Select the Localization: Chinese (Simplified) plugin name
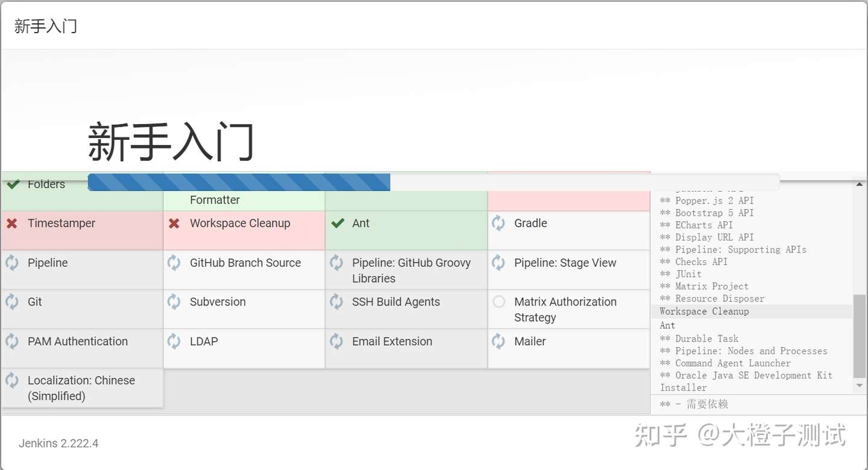 [x=81, y=388]
